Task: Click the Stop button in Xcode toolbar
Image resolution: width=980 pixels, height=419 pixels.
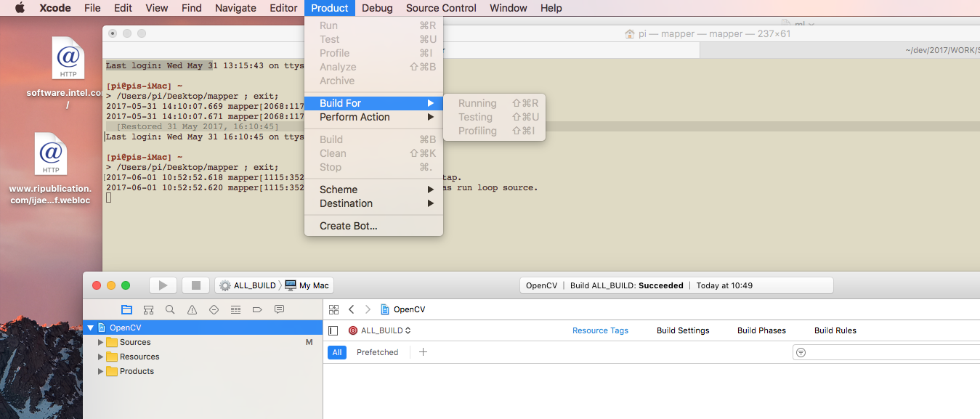Action: 195,285
